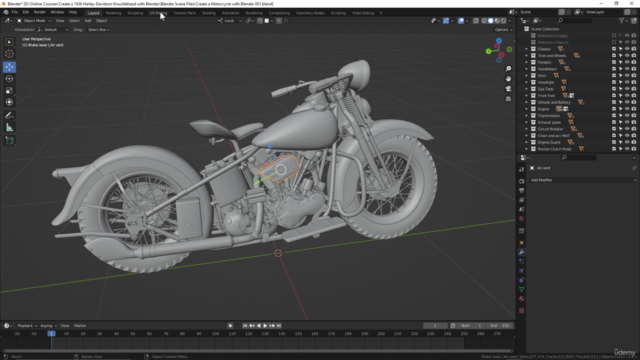Open the Particles properties tab
Viewport: 640px width, 360px height.
click(522, 262)
